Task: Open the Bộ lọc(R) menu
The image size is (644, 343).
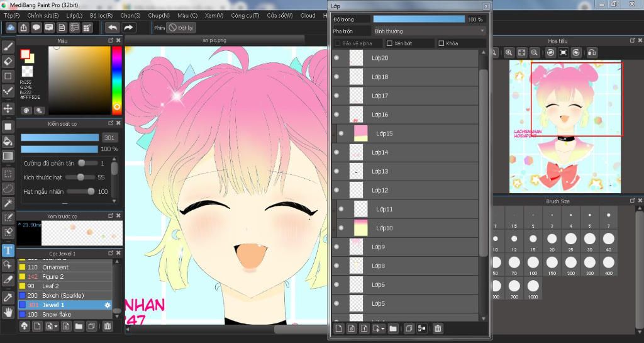Action: 101,16
